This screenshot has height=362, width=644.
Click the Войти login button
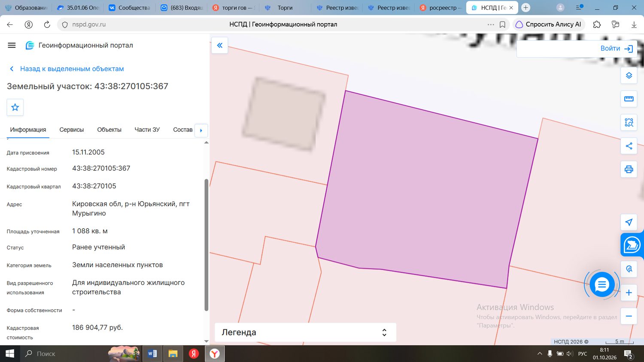617,48
